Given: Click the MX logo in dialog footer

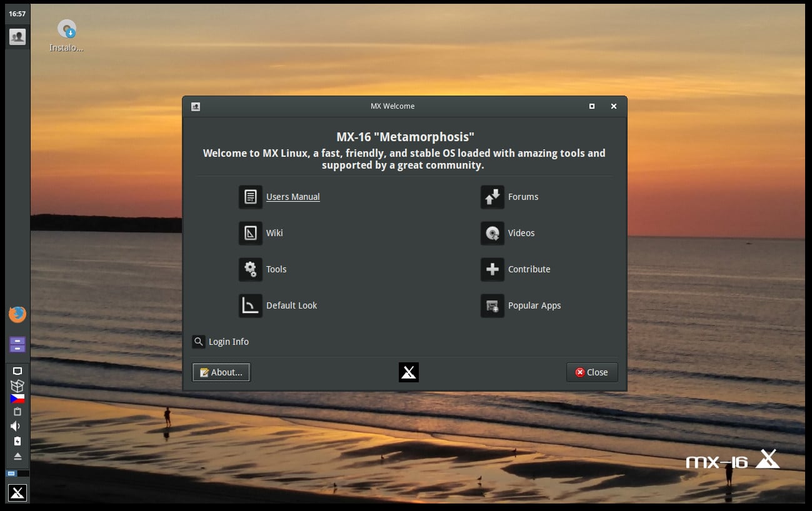Looking at the screenshot, I should click(x=409, y=372).
